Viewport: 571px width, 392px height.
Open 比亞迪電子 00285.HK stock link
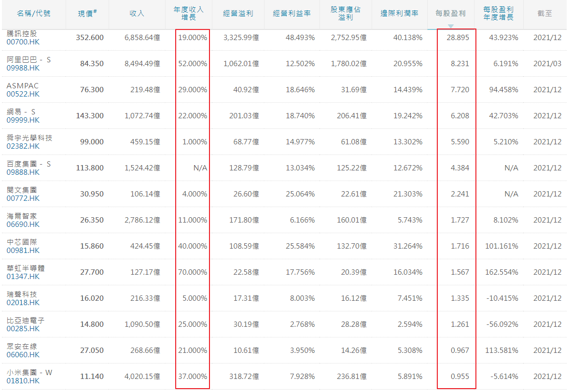point(23,328)
